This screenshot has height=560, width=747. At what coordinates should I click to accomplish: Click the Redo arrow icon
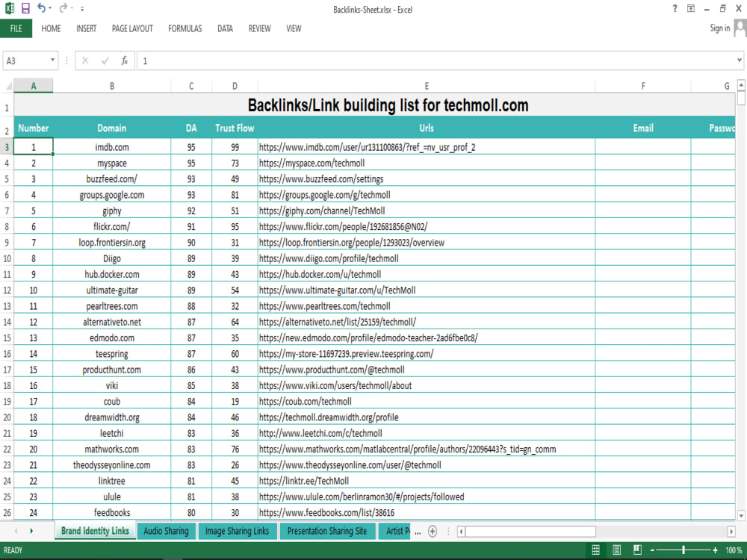63,8
